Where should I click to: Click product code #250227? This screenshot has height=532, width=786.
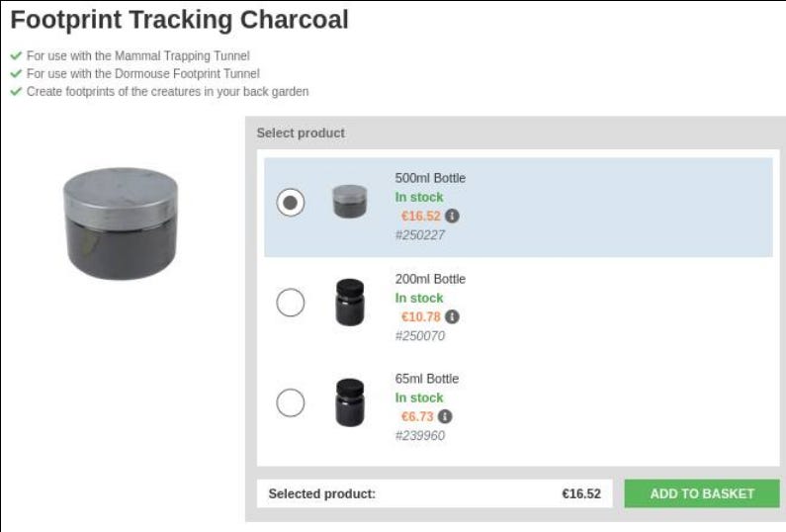[420, 235]
